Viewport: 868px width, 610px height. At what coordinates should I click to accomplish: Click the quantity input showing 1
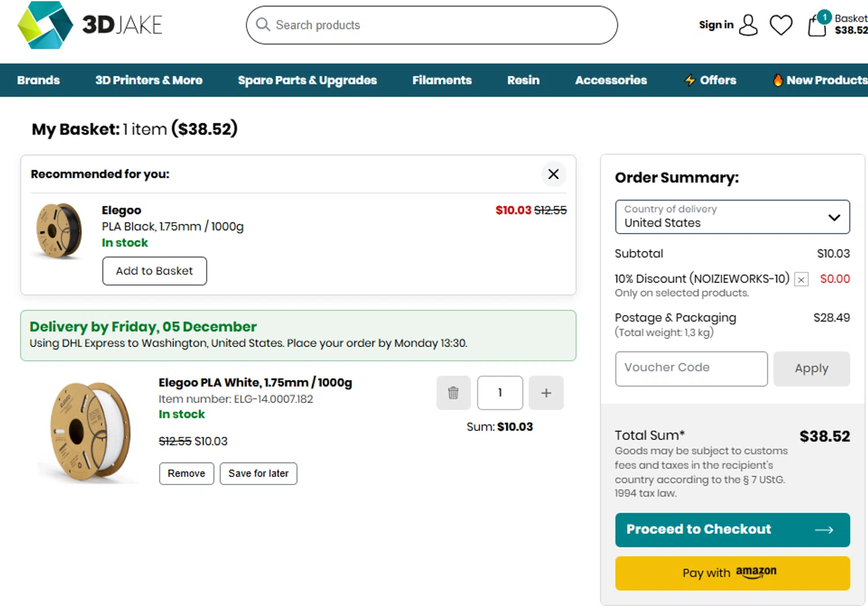500,393
